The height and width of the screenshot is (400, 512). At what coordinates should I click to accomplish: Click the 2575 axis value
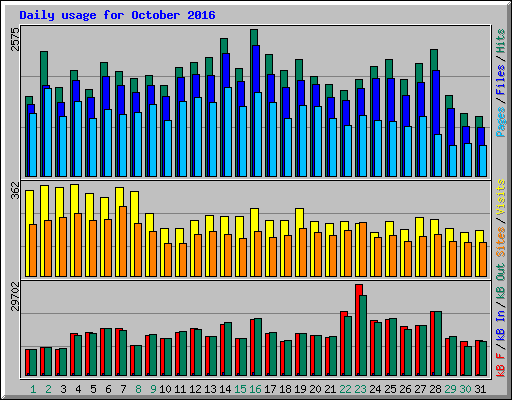[x=15, y=39]
